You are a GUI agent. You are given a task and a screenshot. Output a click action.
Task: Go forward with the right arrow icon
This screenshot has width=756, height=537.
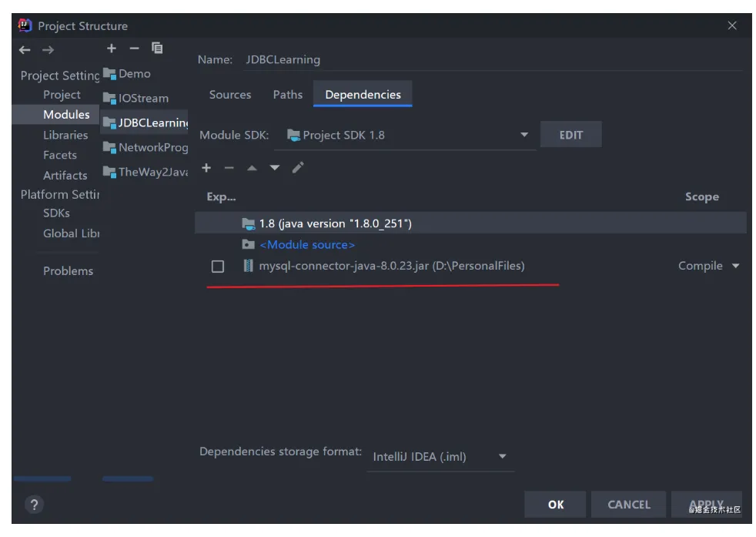click(48, 50)
